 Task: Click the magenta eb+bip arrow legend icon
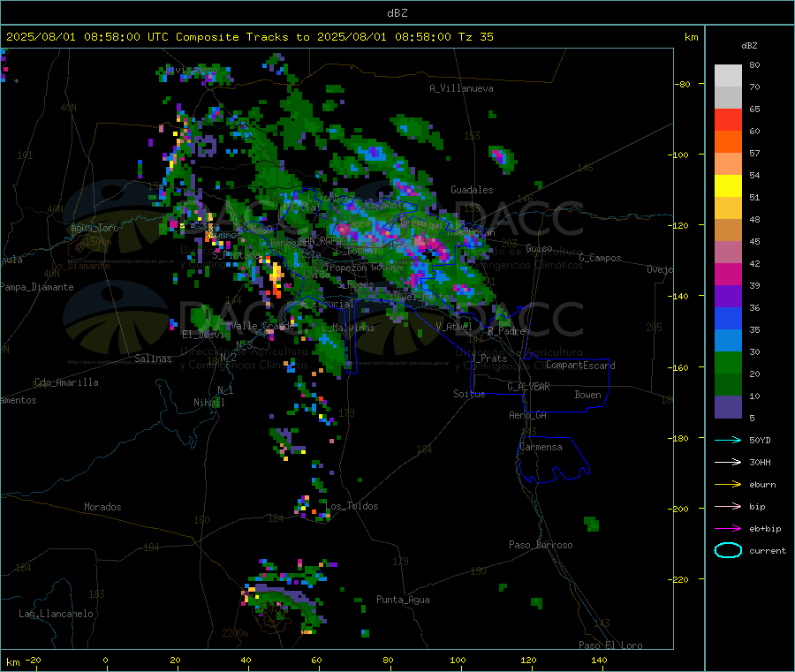tap(728, 529)
